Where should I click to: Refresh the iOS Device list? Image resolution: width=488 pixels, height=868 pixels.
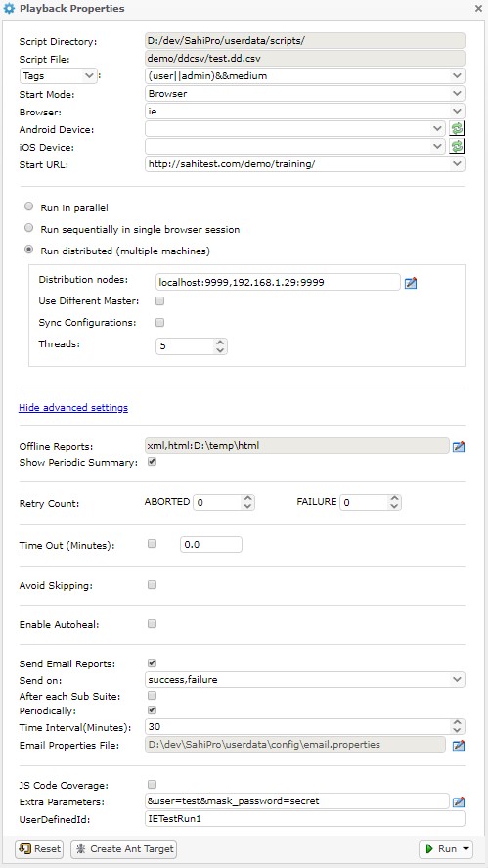pos(457,147)
